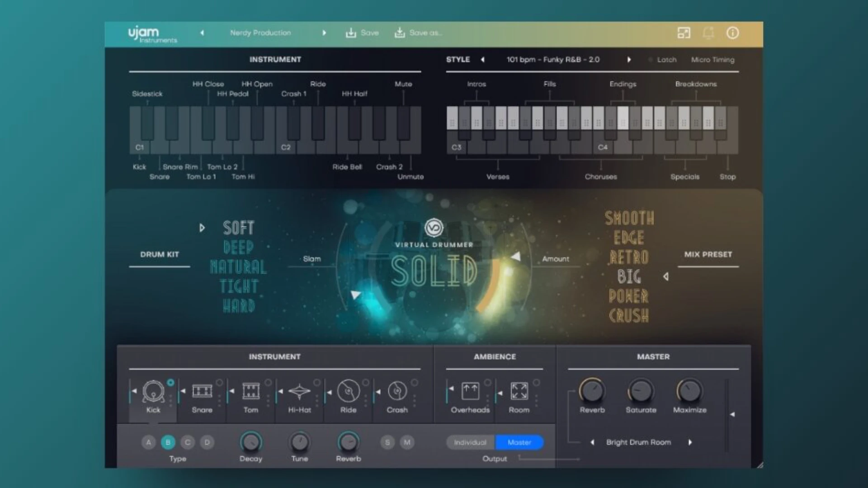
Task: Select the Big mix preset
Action: (629, 277)
